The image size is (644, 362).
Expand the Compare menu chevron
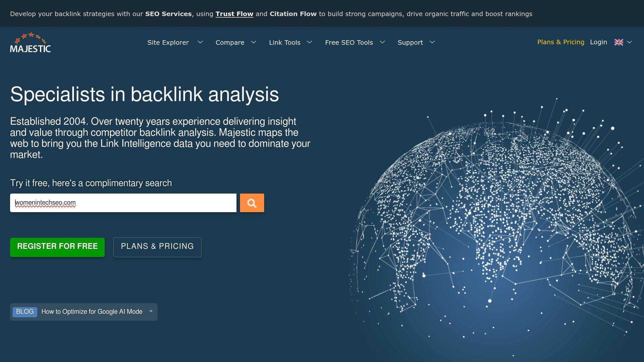pos(253,42)
